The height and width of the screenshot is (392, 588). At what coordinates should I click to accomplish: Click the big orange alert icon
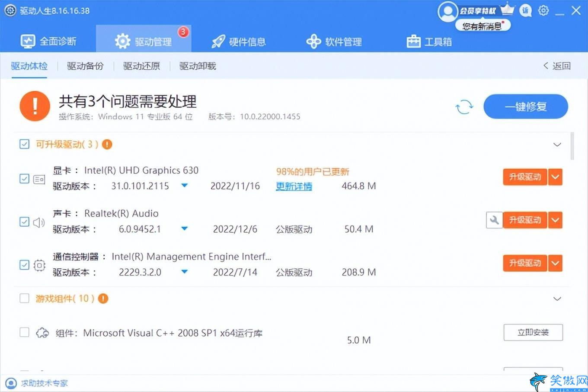pos(35,106)
